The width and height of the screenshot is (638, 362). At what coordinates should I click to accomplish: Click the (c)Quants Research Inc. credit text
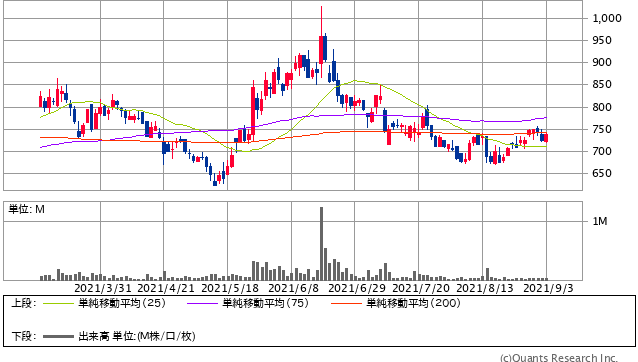pyautogui.click(x=559, y=358)
